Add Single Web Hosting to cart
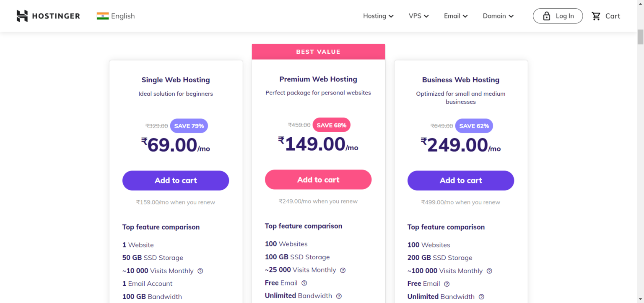 coord(176,180)
